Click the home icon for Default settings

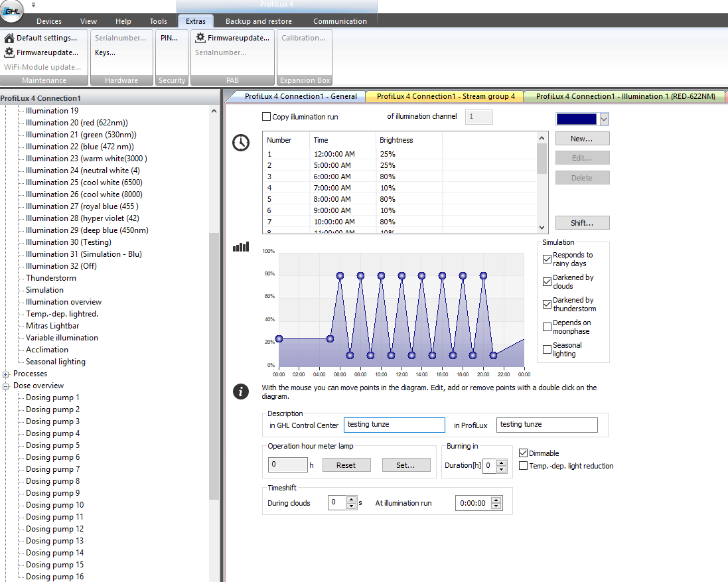click(9, 38)
